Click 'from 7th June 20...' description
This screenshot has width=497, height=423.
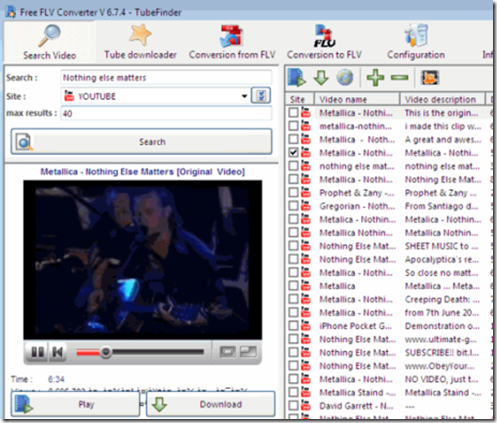(442, 313)
